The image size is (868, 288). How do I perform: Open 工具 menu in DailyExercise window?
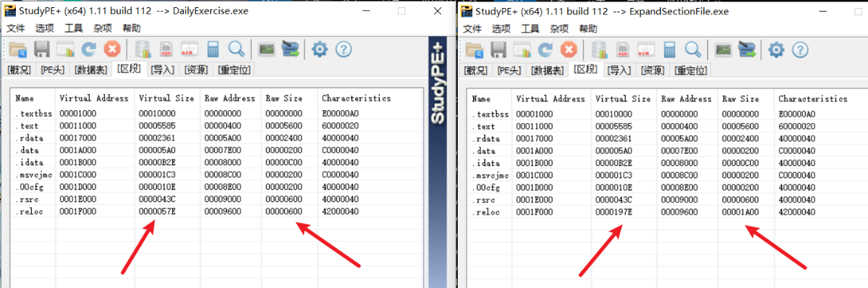point(74,28)
